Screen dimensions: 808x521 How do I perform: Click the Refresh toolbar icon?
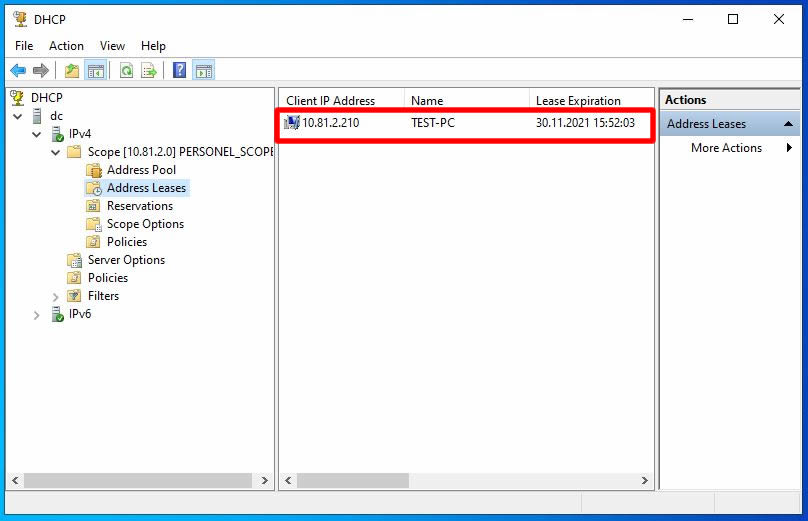pyautogui.click(x=126, y=70)
